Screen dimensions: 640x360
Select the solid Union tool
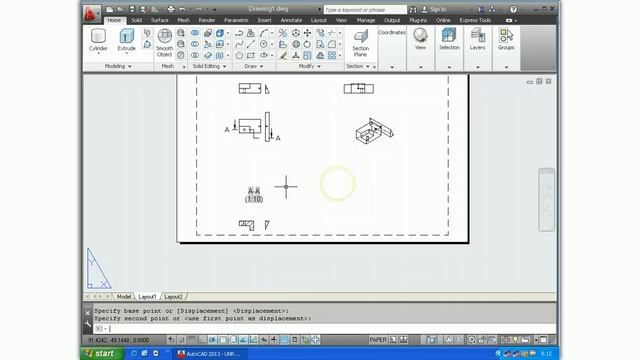[x=195, y=33]
